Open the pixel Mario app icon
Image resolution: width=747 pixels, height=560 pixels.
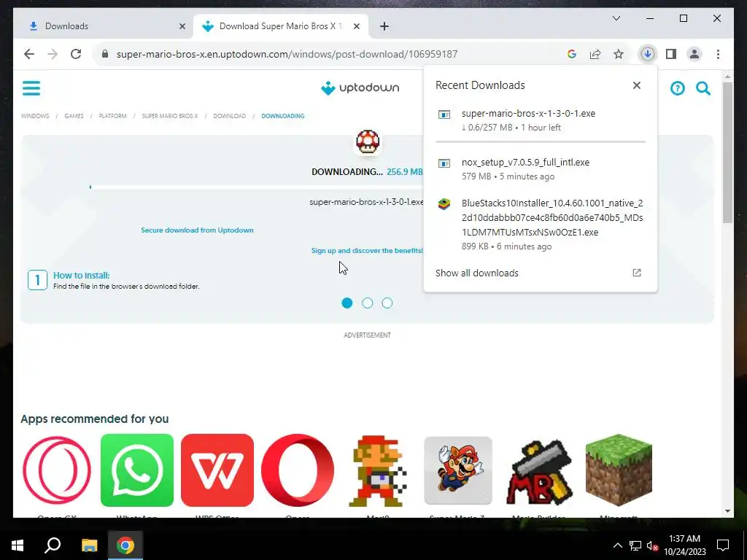378,470
